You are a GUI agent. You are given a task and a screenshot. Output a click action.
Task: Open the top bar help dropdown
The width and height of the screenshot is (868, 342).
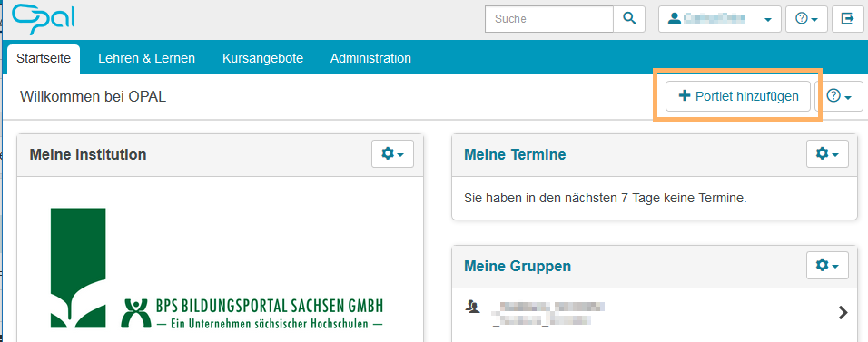point(806,19)
